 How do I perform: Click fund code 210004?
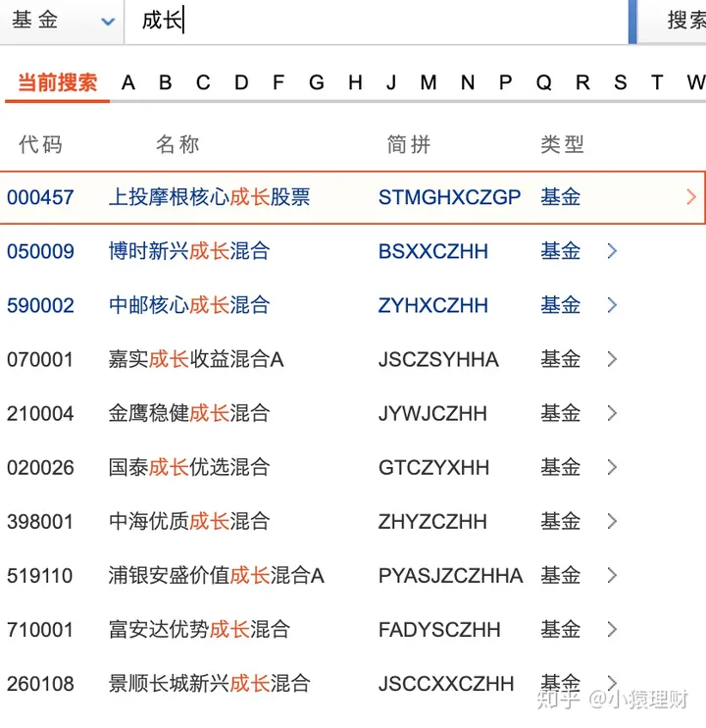pyautogui.click(x=40, y=414)
